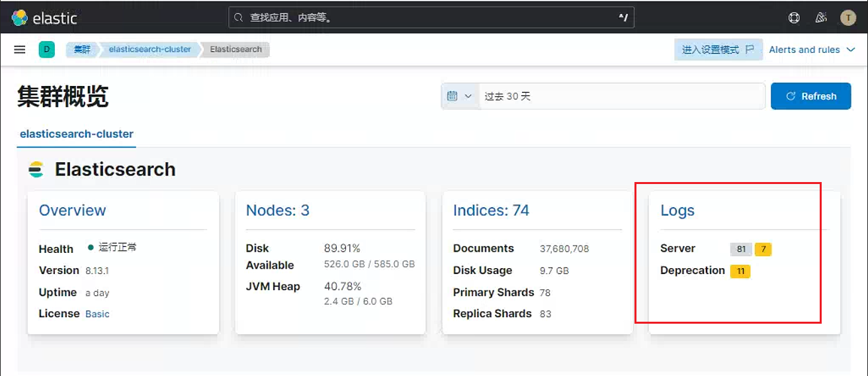The height and width of the screenshot is (376, 868).
Task: Click the disk usage value 9.7 GB
Action: pyautogui.click(x=554, y=271)
